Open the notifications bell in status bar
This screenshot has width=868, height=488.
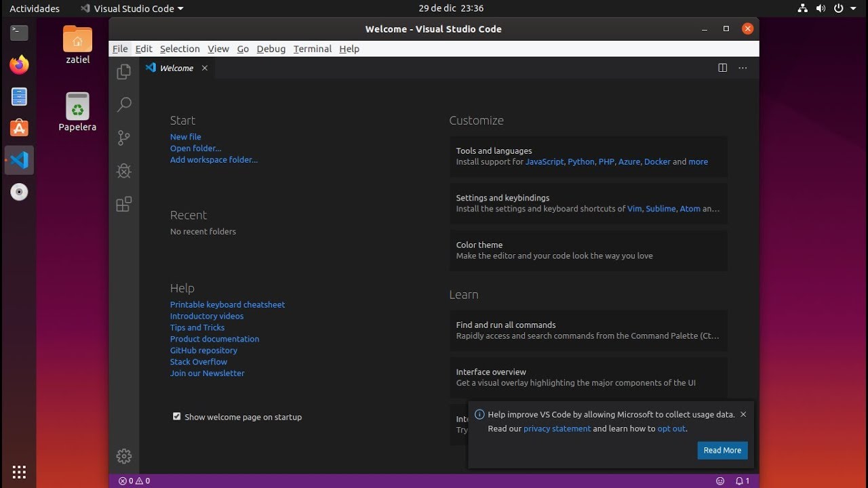pos(743,481)
